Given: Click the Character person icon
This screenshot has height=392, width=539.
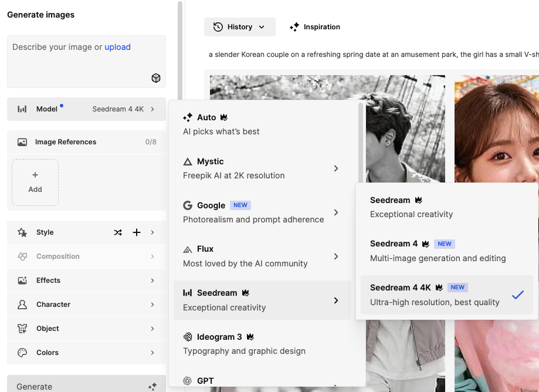Looking at the screenshot, I should tap(22, 305).
